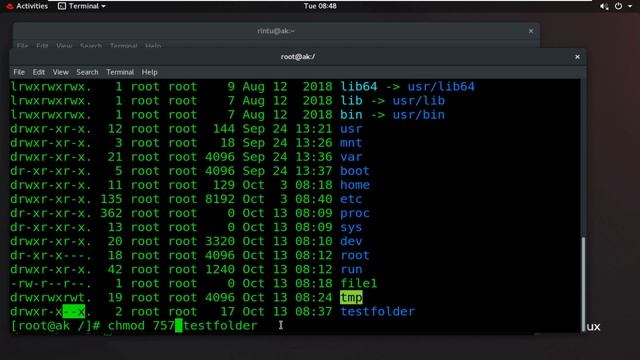Click time 08:37 in testfolder row
This screenshot has height=360, width=640.
(314, 312)
